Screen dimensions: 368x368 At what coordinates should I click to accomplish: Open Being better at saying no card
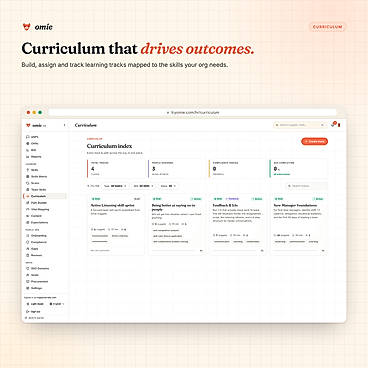pyautogui.click(x=177, y=224)
